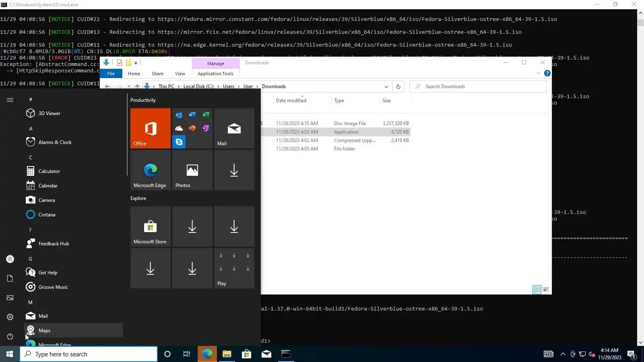Image resolution: width=644 pixels, height=362 pixels.
Task: Expand the address bar history dropdown
Action: [386, 86]
